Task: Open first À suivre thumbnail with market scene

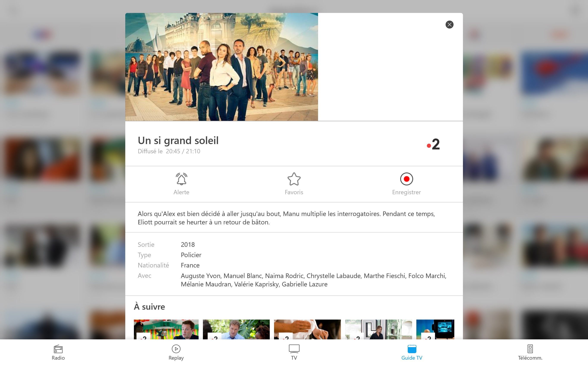Action: [166, 329]
